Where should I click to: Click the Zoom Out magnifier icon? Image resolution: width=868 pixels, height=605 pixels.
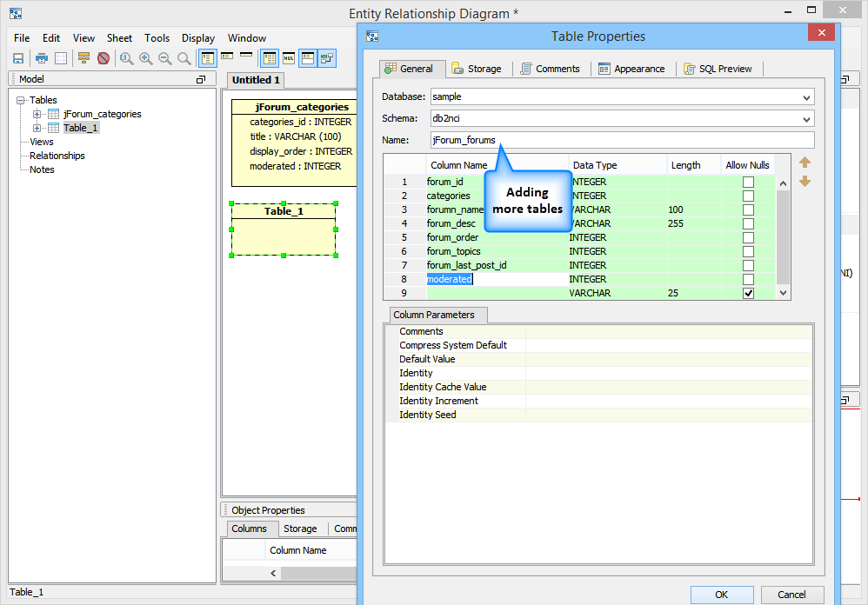164,58
